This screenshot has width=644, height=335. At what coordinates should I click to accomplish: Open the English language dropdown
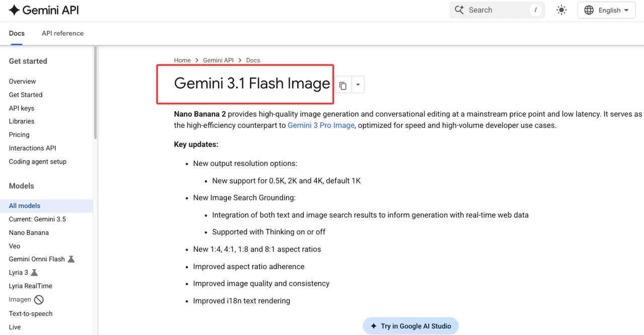coord(607,10)
